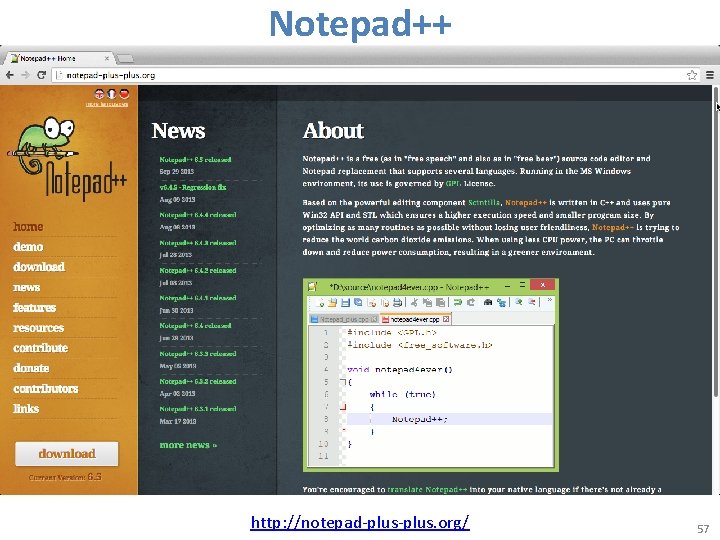Click the Current Version 6.5 text

click(65, 477)
